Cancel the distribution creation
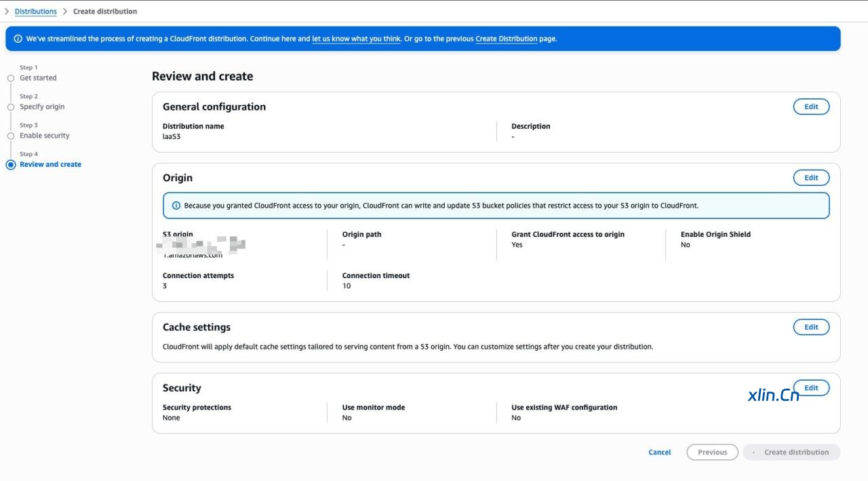Viewport: 868px width, 481px height. [659, 453]
